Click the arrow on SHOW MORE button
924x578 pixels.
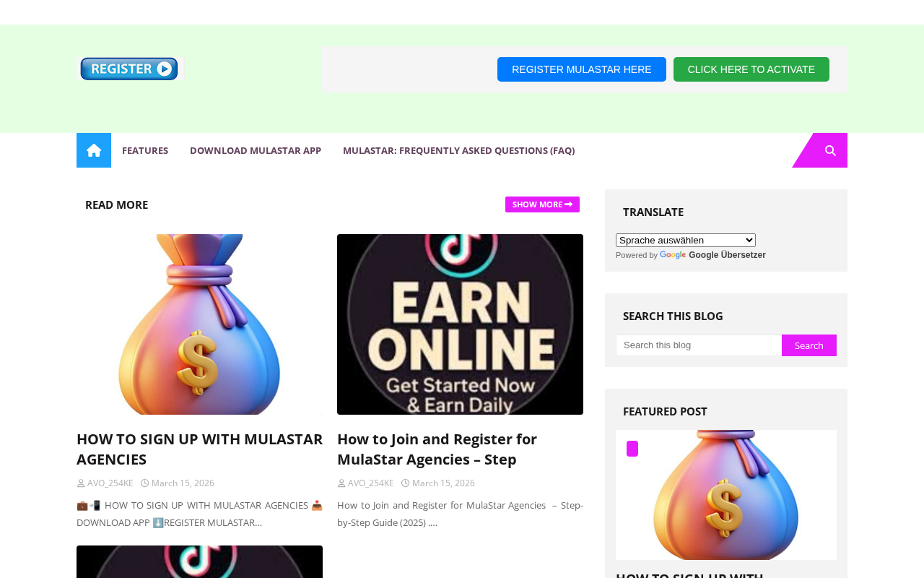[569, 204]
